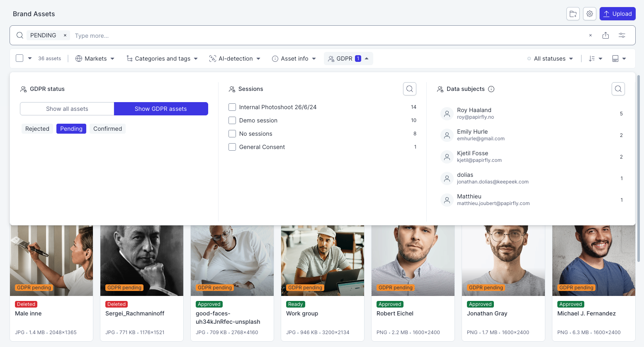Open the All statuses dropdown
Viewport: 644px width, 347px height.
tap(550, 59)
